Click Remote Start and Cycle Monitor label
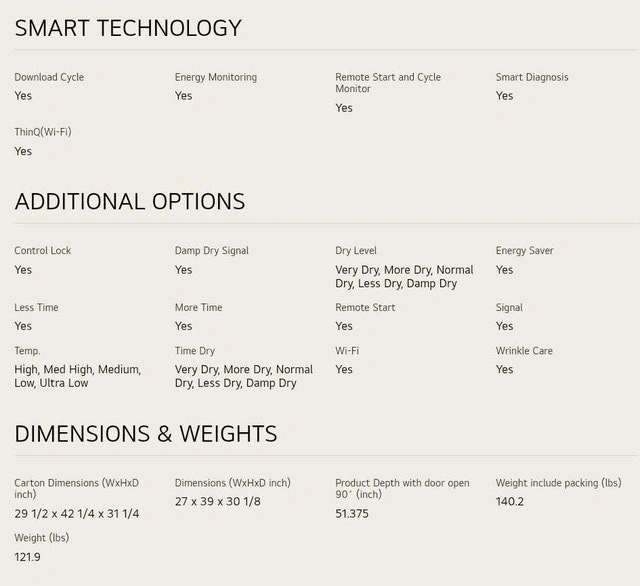This screenshot has height=586, width=640. click(388, 83)
